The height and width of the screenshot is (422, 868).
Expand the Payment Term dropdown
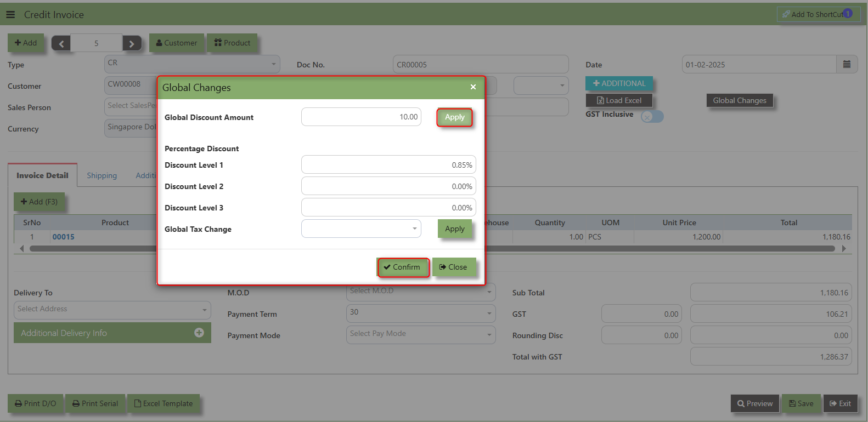pos(420,313)
